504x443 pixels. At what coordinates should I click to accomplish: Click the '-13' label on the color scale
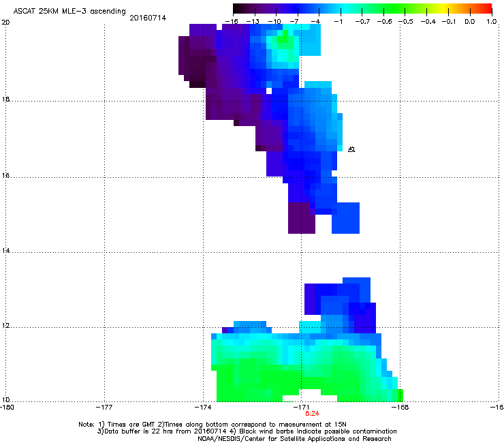click(x=253, y=22)
